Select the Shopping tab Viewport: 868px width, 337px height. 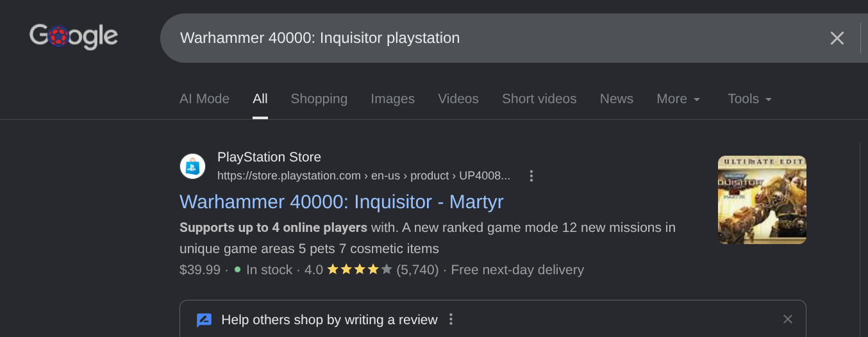point(319,99)
